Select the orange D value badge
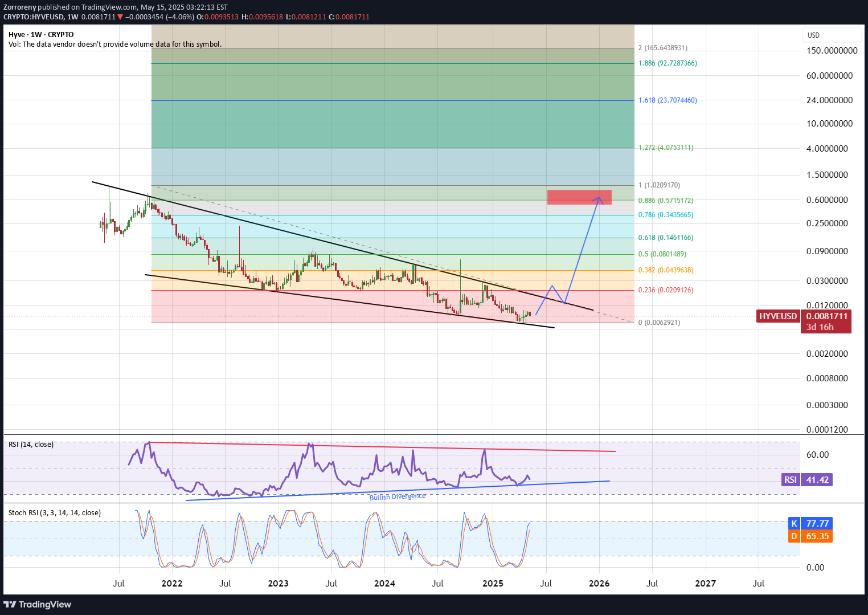The width and height of the screenshot is (868, 615). pos(794,536)
